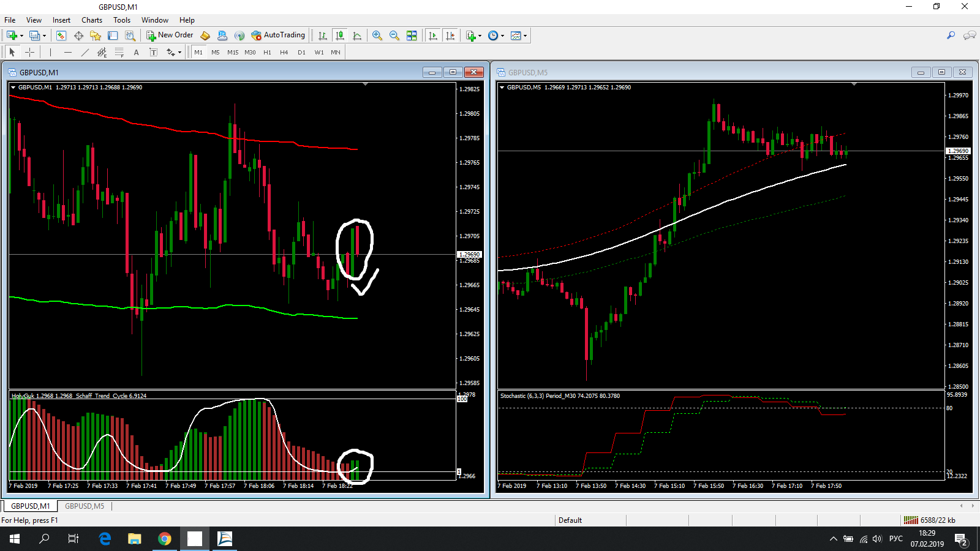
Task: Click the 6588/22 kb connection status
Action: tap(930, 520)
